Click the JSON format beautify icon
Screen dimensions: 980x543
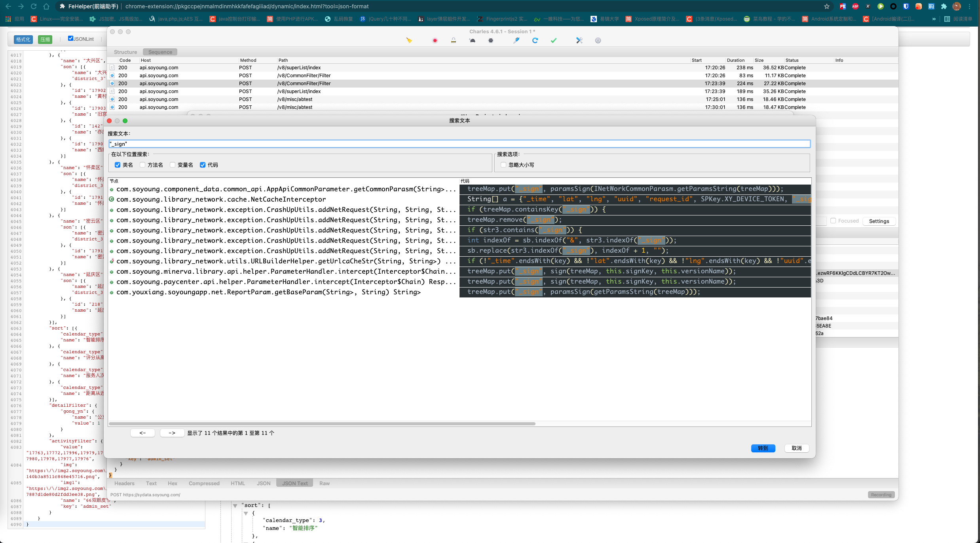tap(23, 39)
